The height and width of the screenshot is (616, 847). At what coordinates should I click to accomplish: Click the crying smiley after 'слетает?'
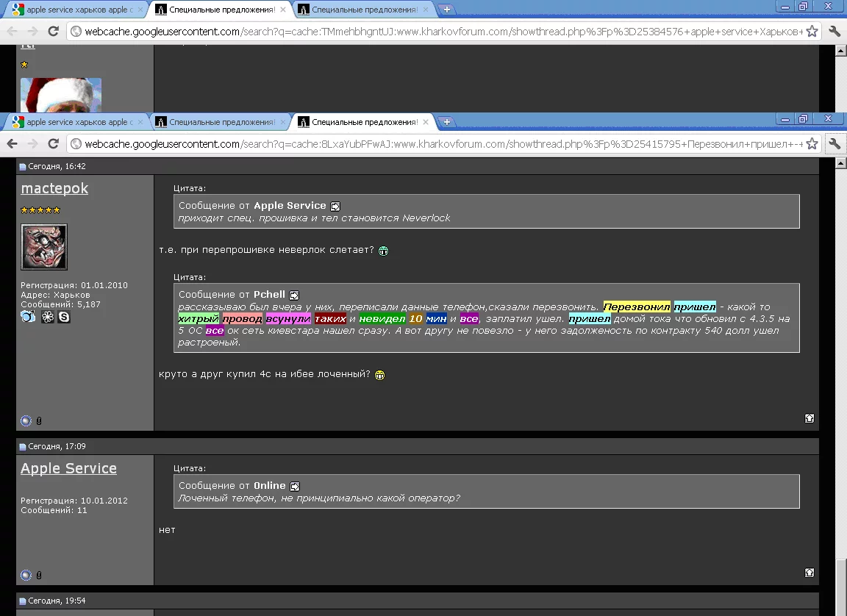click(383, 251)
